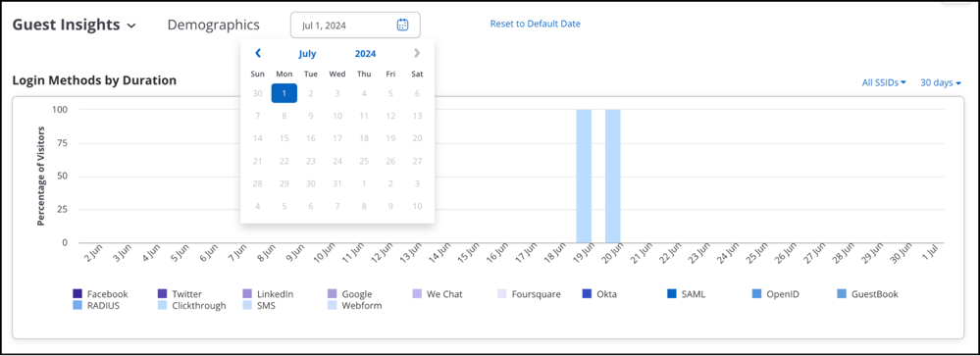Click the 19 Jun bar in chart
This screenshot has height=356, width=980.
tap(584, 176)
